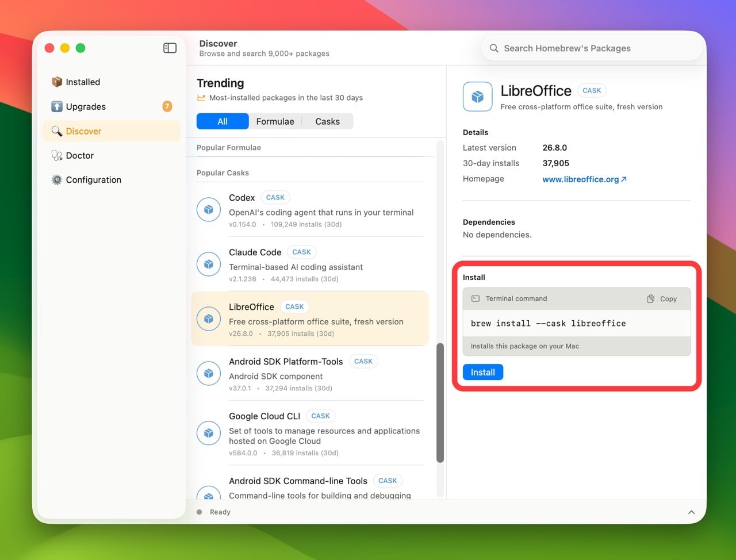Click the blue Install button

point(483,373)
